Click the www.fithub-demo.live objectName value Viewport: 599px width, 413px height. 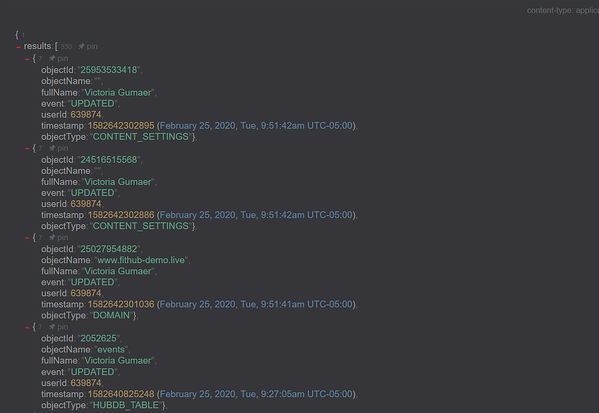click(141, 260)
